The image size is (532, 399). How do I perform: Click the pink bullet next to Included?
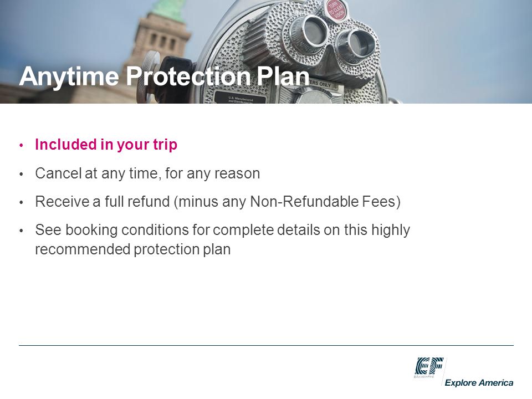pyautogui.click(x=22, y=145)
